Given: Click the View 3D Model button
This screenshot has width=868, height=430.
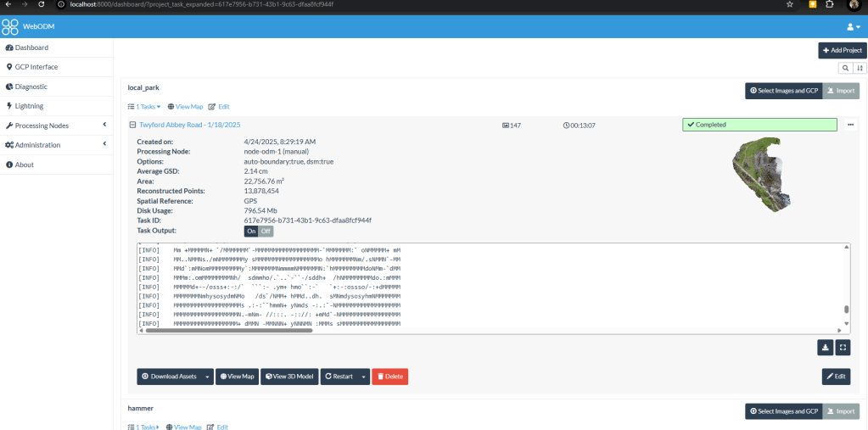Looking at the screenshot, I should [288, 377].
